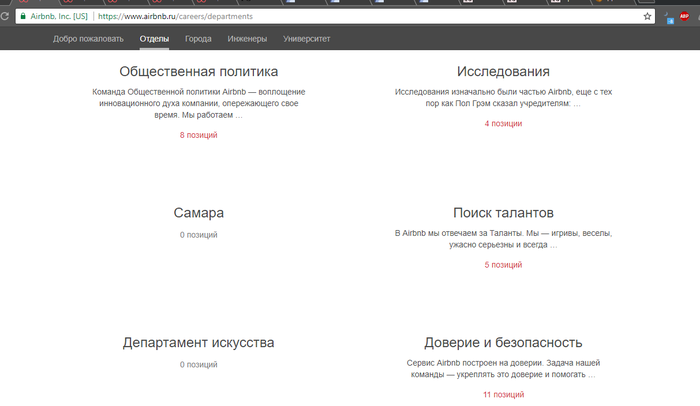Click the 4 позиции link
Viewport: 700px width, 406px height.
pos(503,124)
